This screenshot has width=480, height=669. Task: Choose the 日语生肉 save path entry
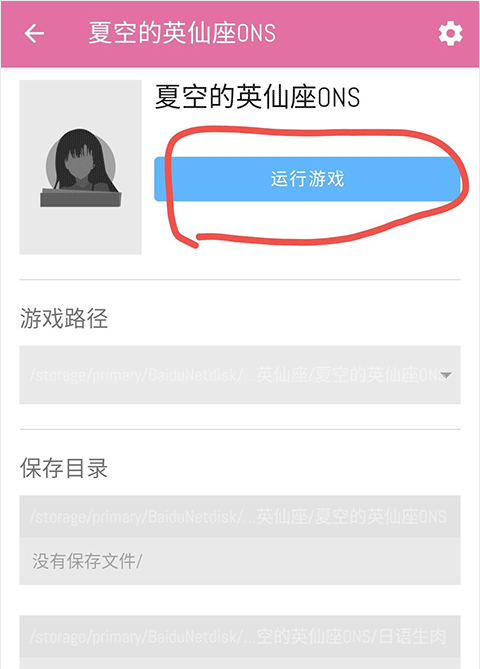pyautogui.click(x=240, y=636)
